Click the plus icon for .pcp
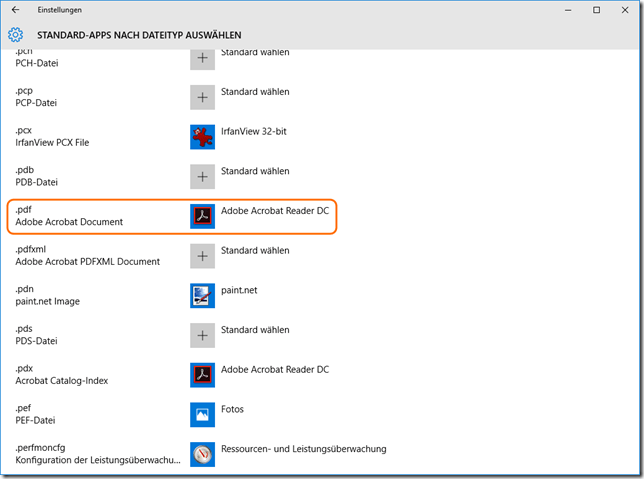This screenshot has width=644, height=479. click(203, 97)
